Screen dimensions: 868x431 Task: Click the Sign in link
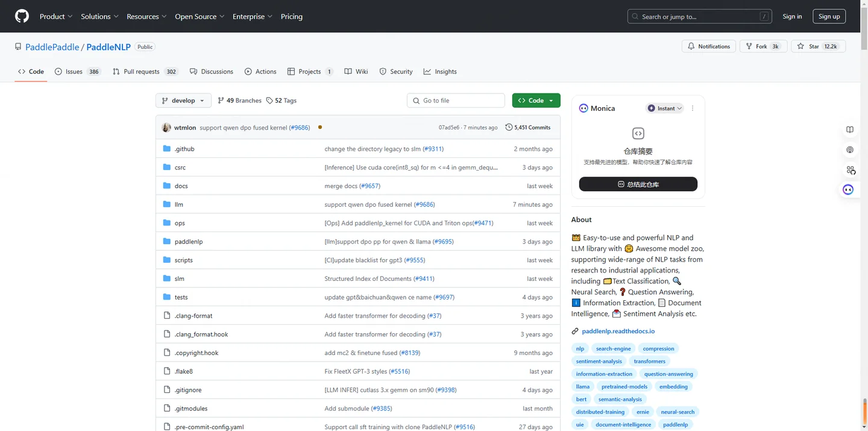coord(792,16)
